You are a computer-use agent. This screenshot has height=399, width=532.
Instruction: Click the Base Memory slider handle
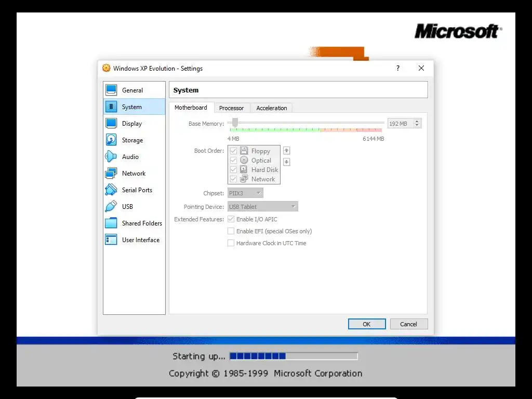(x=235, y=123)
